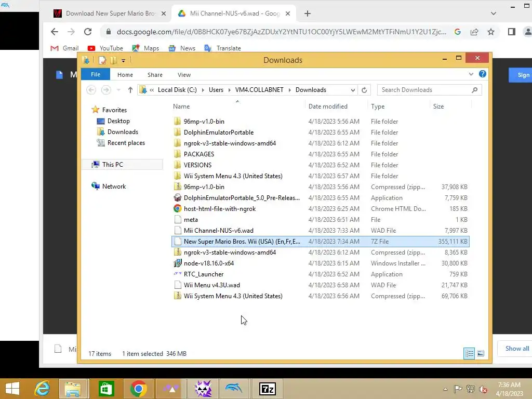
Task: Click Properties icon in Quick Access Toolbar
Action: point(102,60)
